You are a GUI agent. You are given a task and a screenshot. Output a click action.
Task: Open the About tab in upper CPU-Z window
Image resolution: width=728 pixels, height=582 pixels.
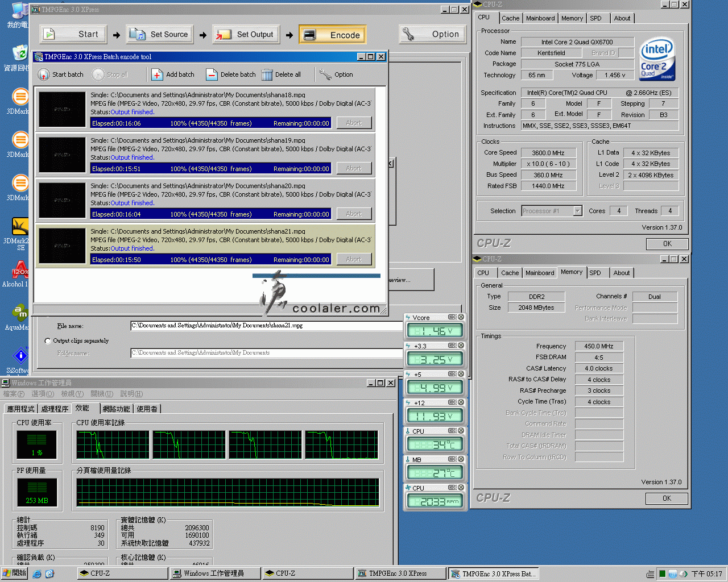[x=622, y=18]
